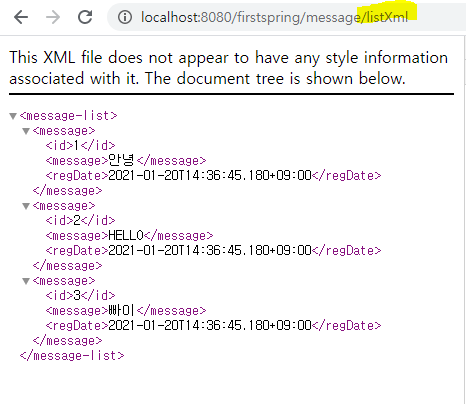This screenshot has width=466, height=404.
Task: Select the <id>3</id> line
Action: pyautogui.click(x=80, y=295)
